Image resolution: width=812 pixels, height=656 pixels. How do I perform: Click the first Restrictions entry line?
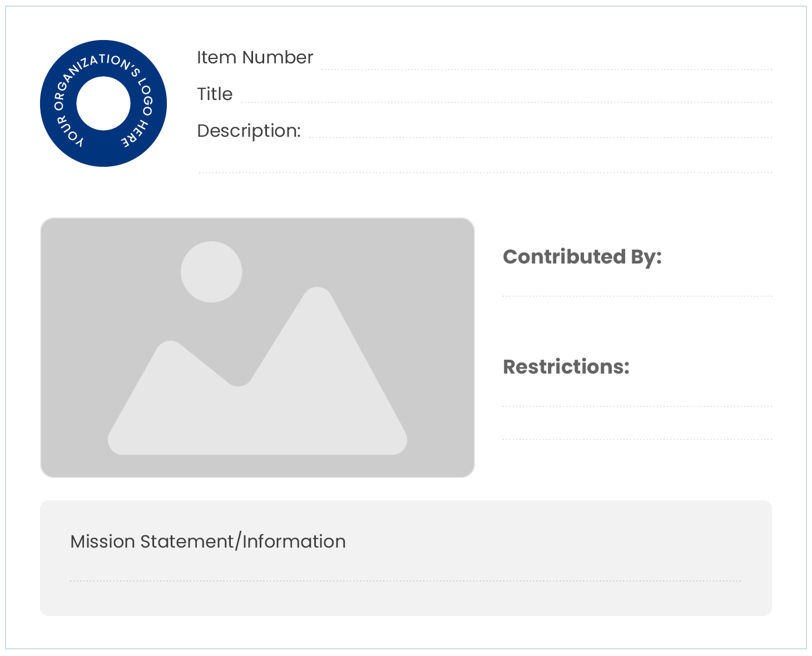(x=637, y=405)
